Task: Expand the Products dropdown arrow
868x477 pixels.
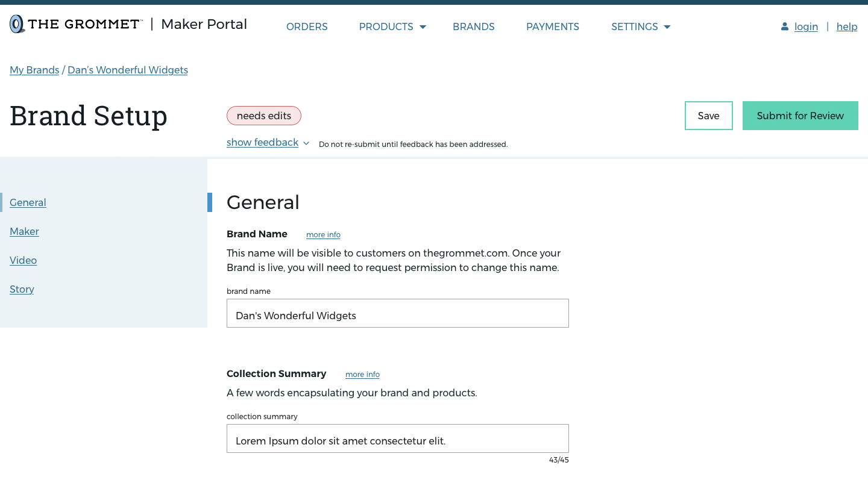Action: [423, 27]
